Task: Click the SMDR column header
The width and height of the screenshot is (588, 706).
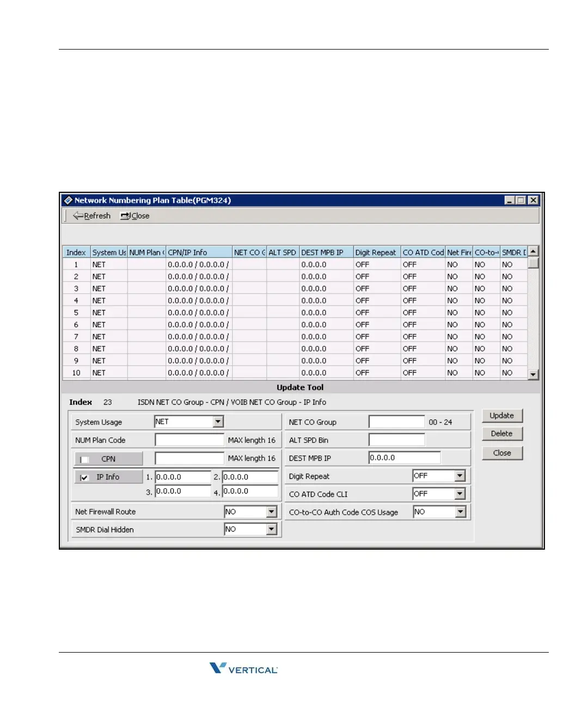Action: tap(514, 252)
